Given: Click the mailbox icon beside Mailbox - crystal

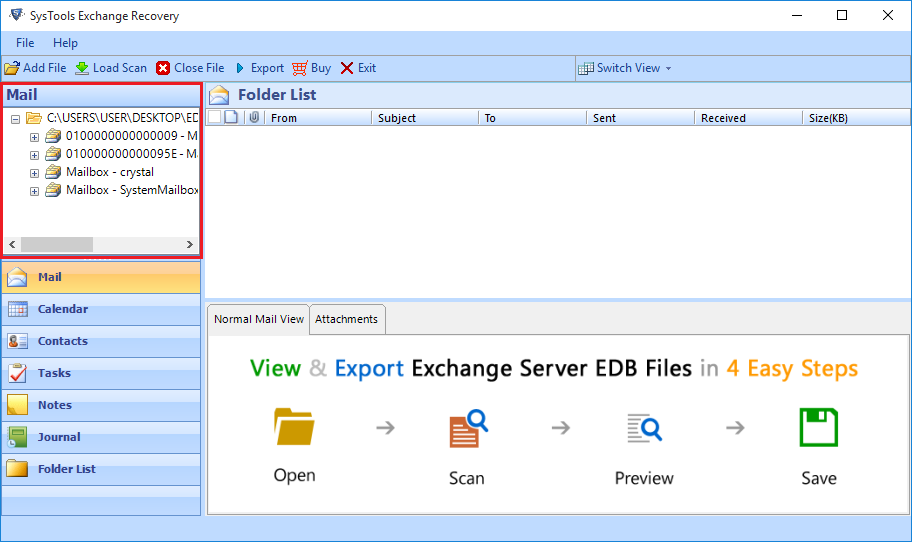Looking at the screenshot, I should coord(53,172).
